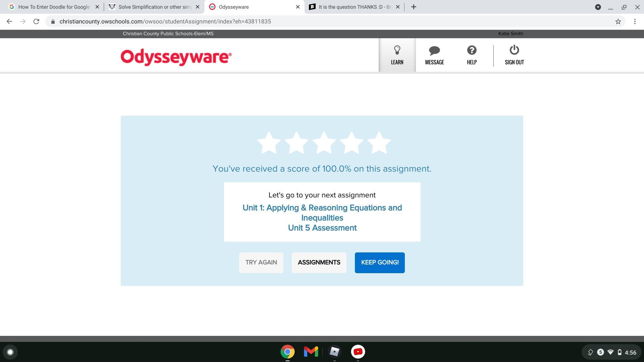Open the Chrome three-dot menu
The image size is (644, 362).
[635, 21]
